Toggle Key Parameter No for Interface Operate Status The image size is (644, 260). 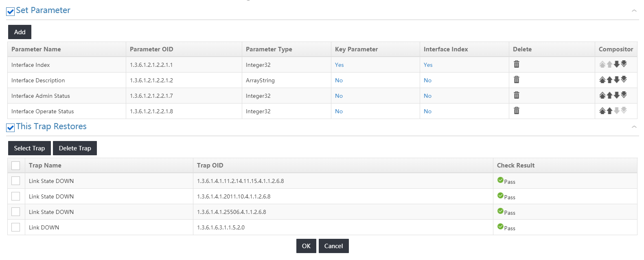(x=339, y=111)
